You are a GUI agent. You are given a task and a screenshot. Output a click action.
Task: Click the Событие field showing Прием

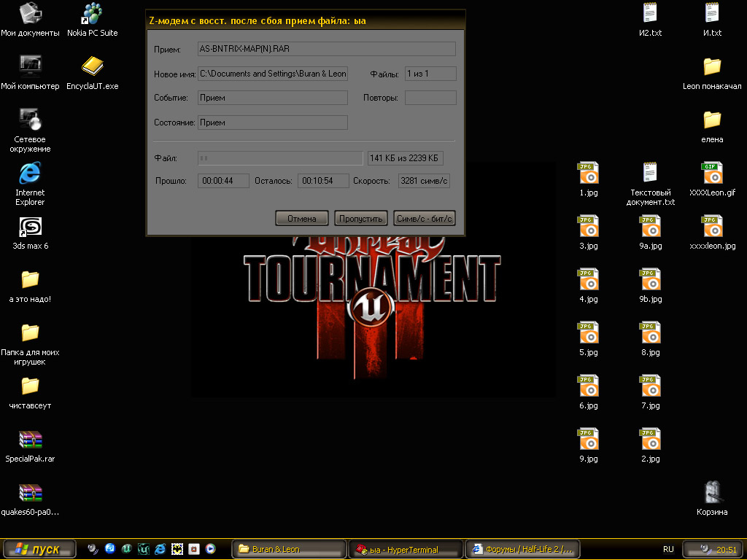coord(273,98)
